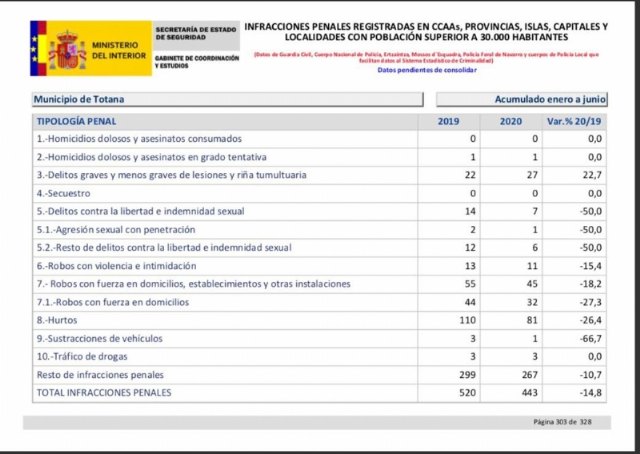Click the Gabinete de Coordinación y Estudios label
This screenshot has height=454, width=640.
(197, 62)
